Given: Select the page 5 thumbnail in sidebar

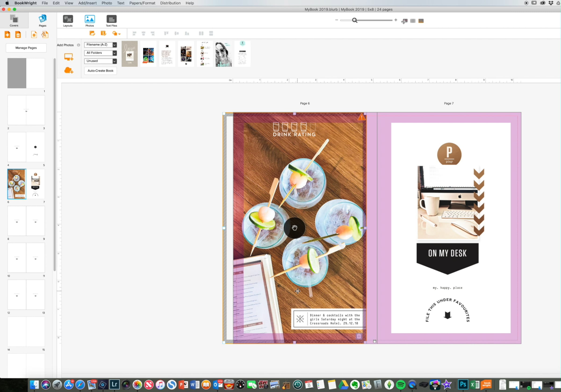Looking at the screenshot, I should [x=36, y=147].
